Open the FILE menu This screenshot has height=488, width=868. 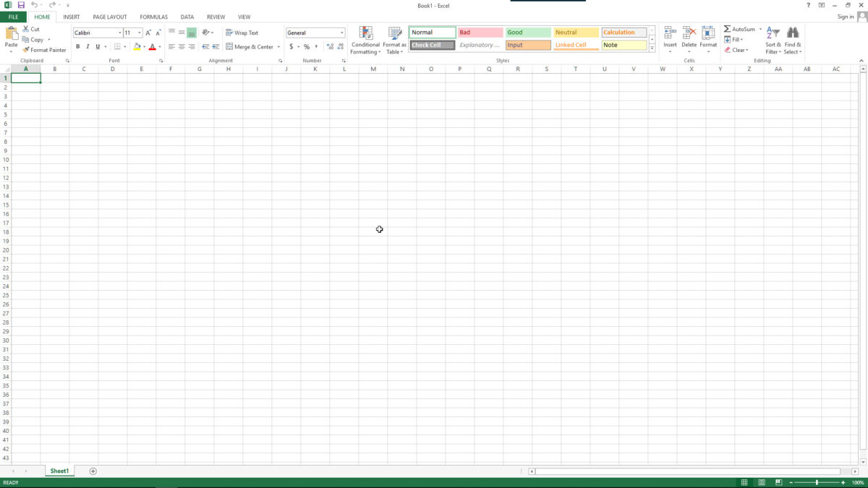13,17
